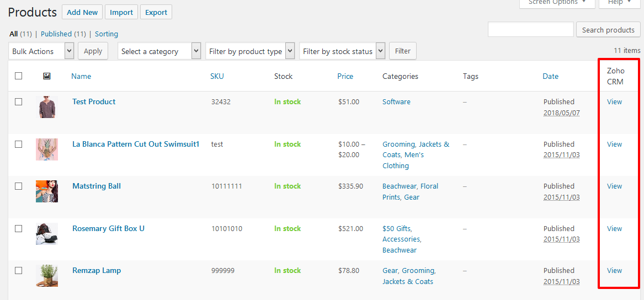Open the Test Product title link
Screen dimensions: 644x300
(x=94, y=101)
